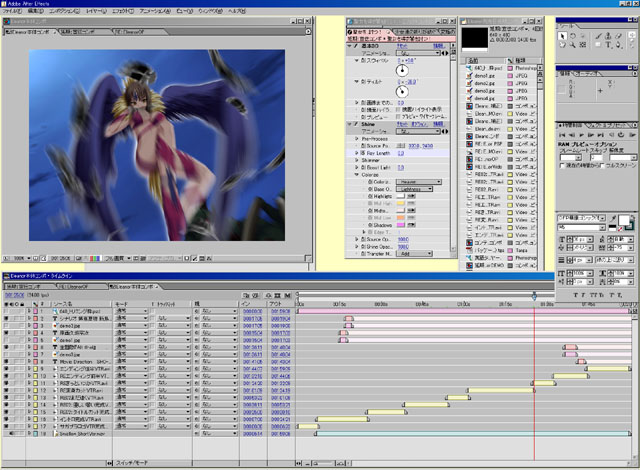Image resolution: width=640 pixels, height=470 pixels.
Task: Expand the Pre-Process group in Shine
Action: [356, 139]
